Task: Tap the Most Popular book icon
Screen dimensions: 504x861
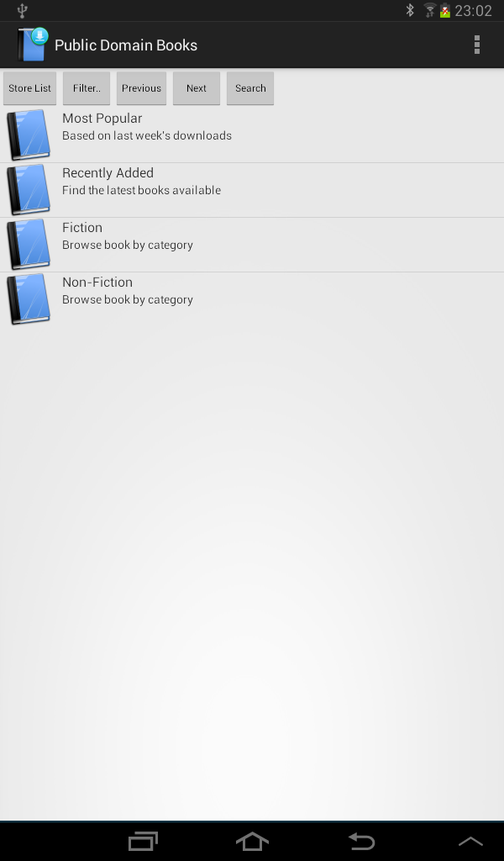Action: click(x=29, y=135)
